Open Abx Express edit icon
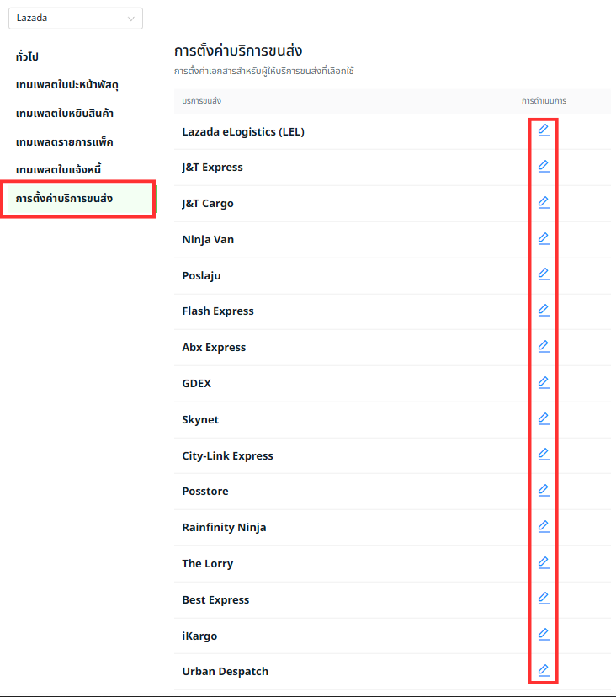 pyautogui.click(x=544, y=347)
